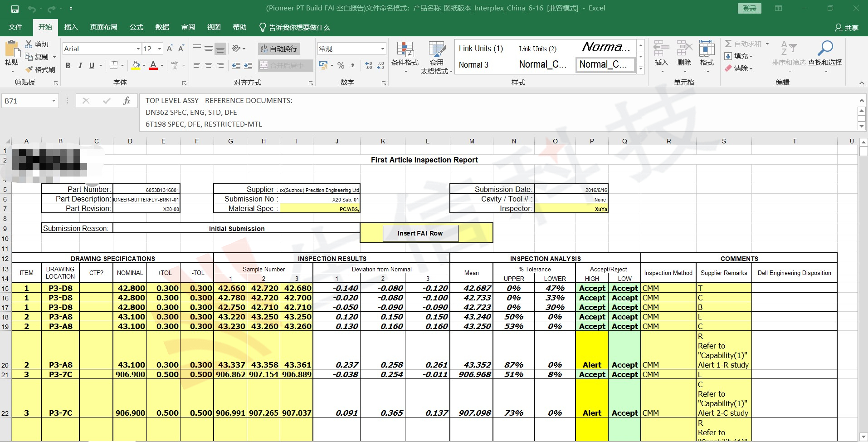Click the Insert FAI Row button
868x442 pixels.
pos(420,233)
